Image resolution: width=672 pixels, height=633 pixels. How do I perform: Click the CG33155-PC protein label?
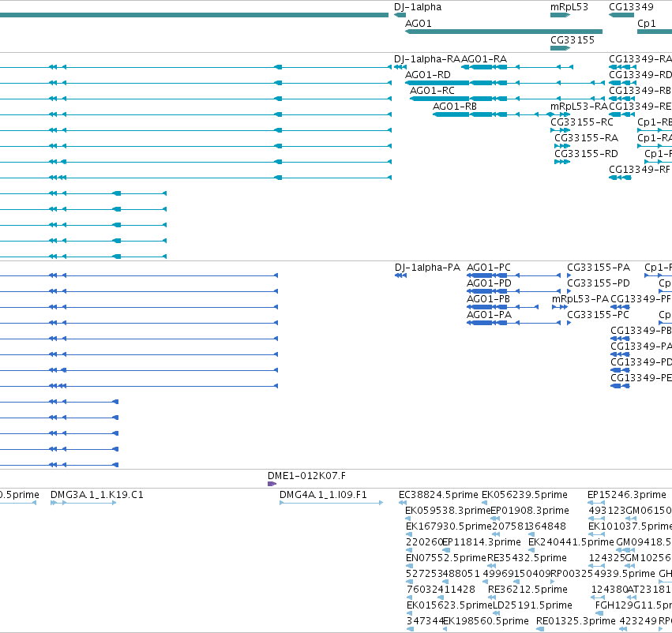[598, 315]
